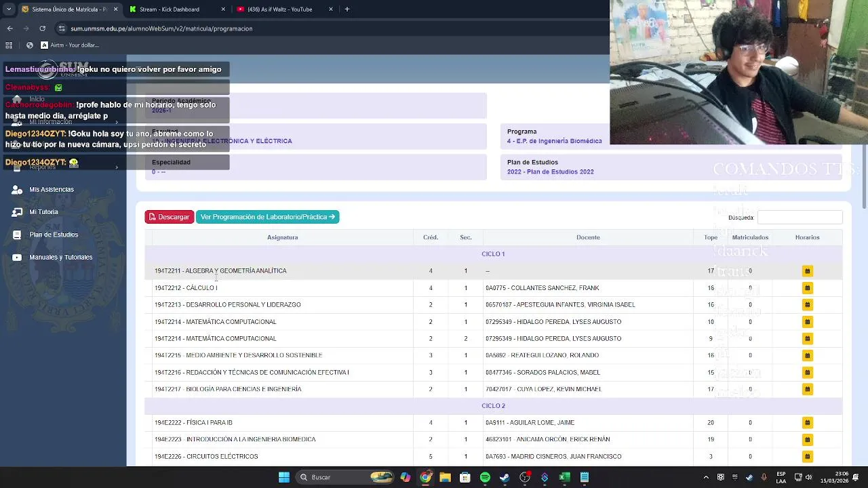Open schedule icon for Biología para Ciencias e Ingeniería

807,389
